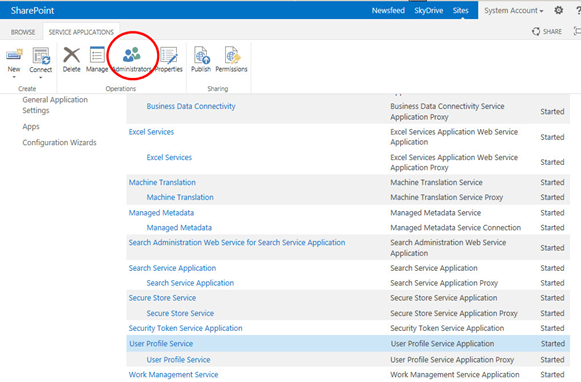Open the top-level Excel Services link
This screenshot has height=382, width=581.
coord(151,132)
